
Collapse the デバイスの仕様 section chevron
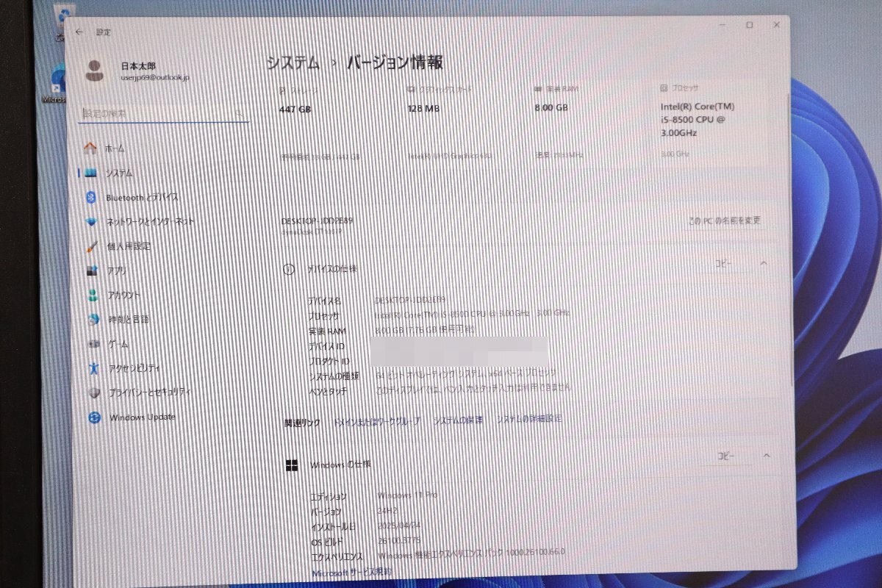pos(764,263)
